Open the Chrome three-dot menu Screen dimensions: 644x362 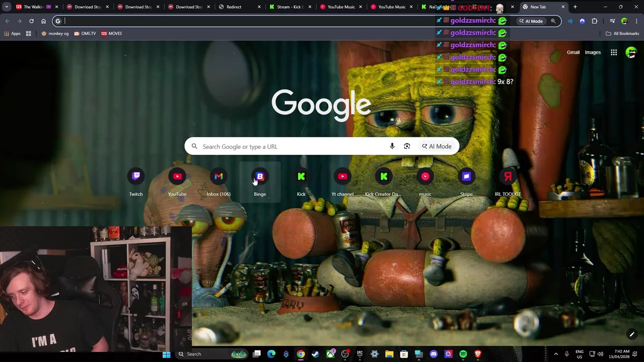tap(636, 21)
